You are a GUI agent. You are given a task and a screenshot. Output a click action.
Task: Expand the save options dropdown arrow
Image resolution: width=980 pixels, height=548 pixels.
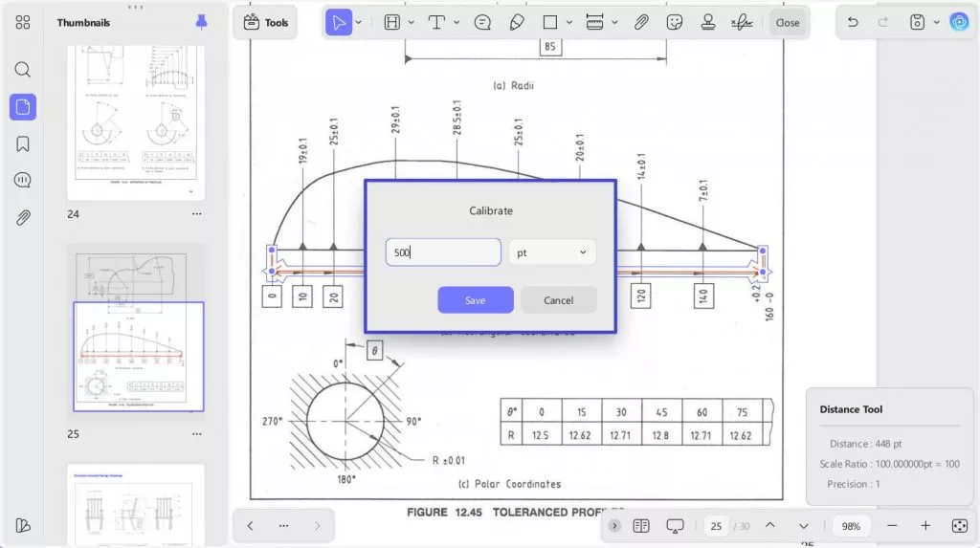[936, 23]
